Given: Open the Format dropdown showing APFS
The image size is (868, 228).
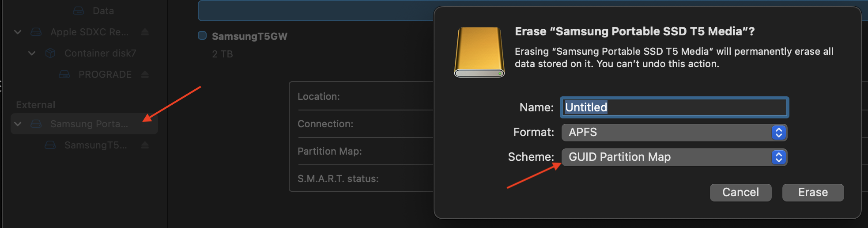Looking at the screenshot, I should (674, 133).
